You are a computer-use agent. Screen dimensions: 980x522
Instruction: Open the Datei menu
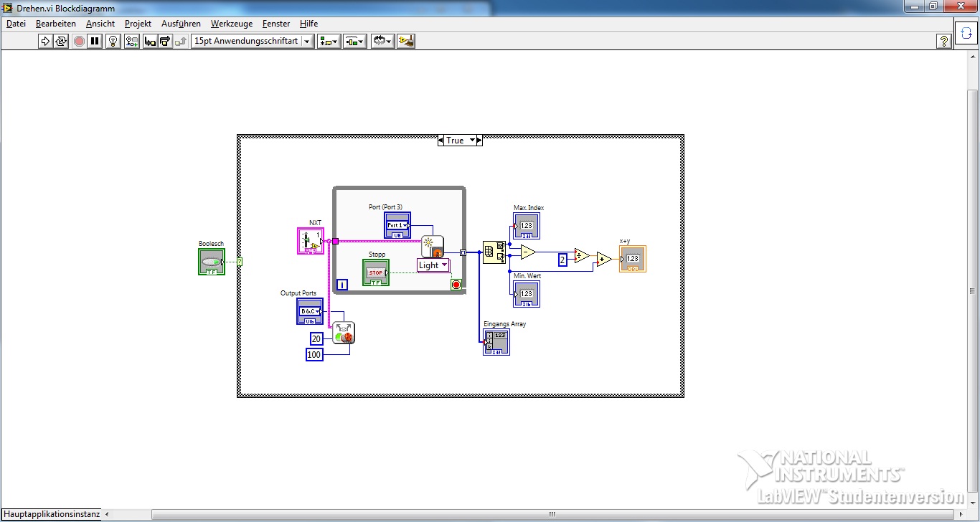coord(16,24)
